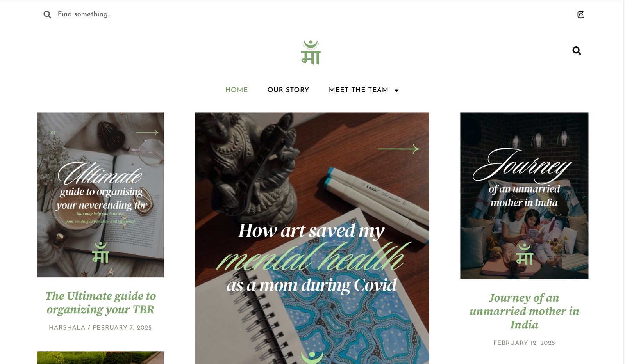
Task: Open search via right-side magnifier icon
Action: 577,51
